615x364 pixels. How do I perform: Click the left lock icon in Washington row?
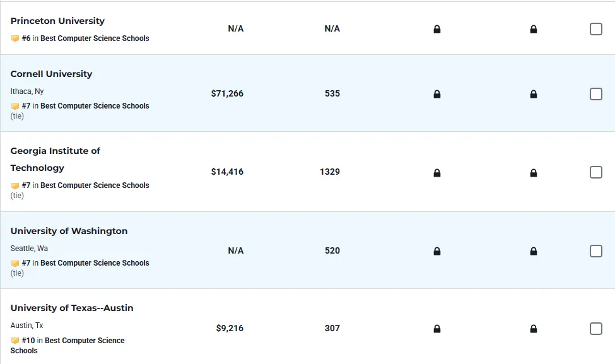click(437, 251)
